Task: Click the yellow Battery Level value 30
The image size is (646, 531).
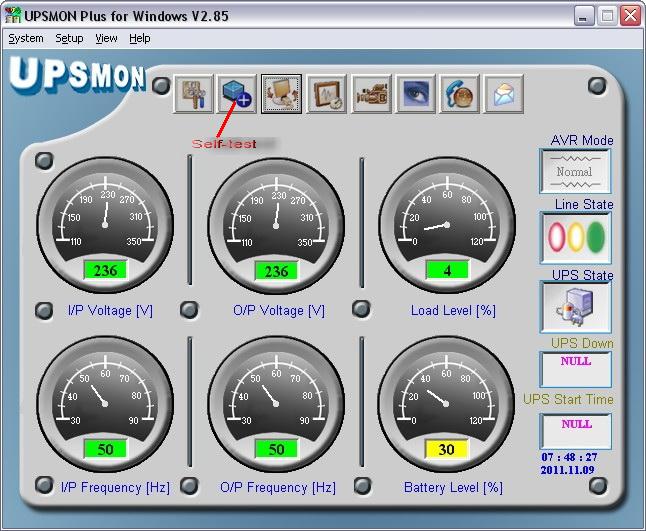Action: point(447,449)
